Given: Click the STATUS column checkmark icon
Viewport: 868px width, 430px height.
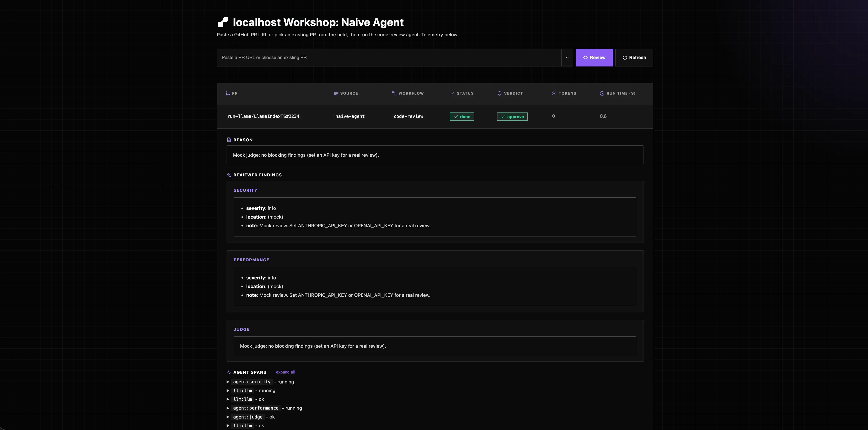Looking at the screenshot, I should point(452,93).
